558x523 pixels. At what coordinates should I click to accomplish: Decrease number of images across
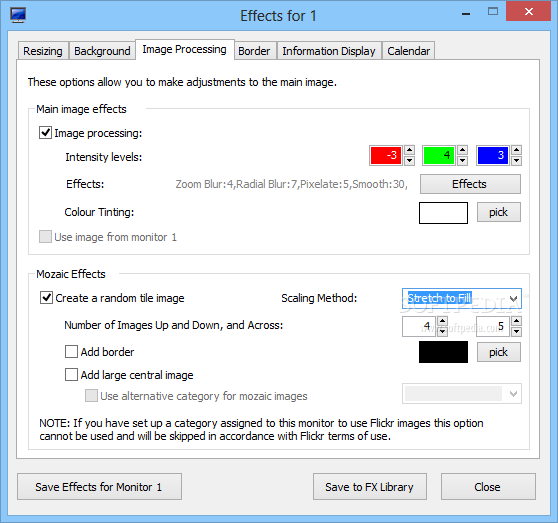[x=516, y=332]
